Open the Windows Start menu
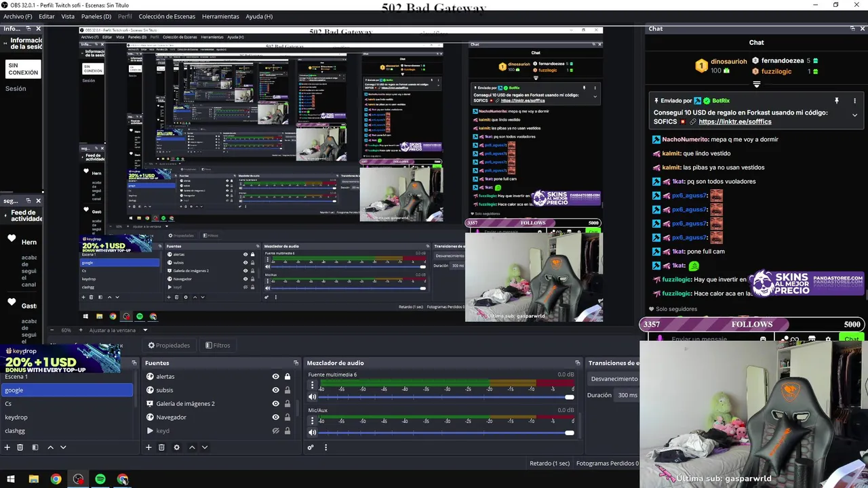Image resolution: width=868 pixels, height=488 pixels. 11,479
